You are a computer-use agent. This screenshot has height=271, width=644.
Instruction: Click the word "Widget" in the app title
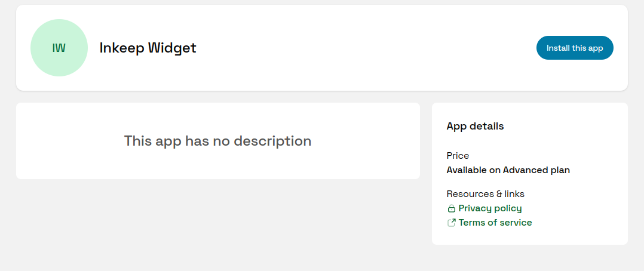[172, 48]
